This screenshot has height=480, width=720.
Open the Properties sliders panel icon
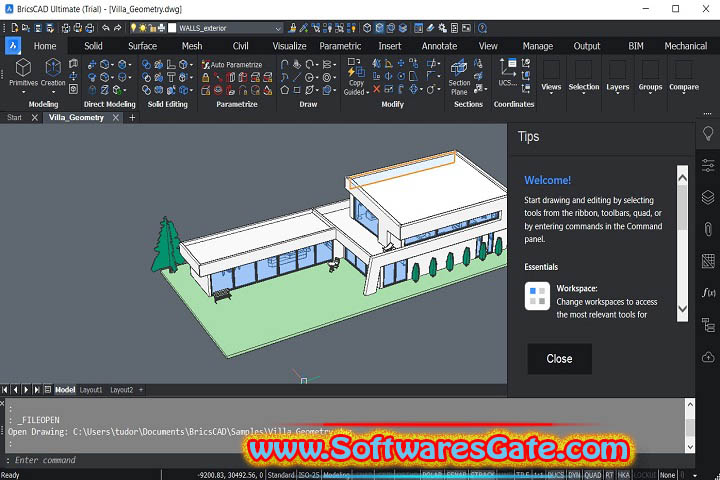coord(708,165)
